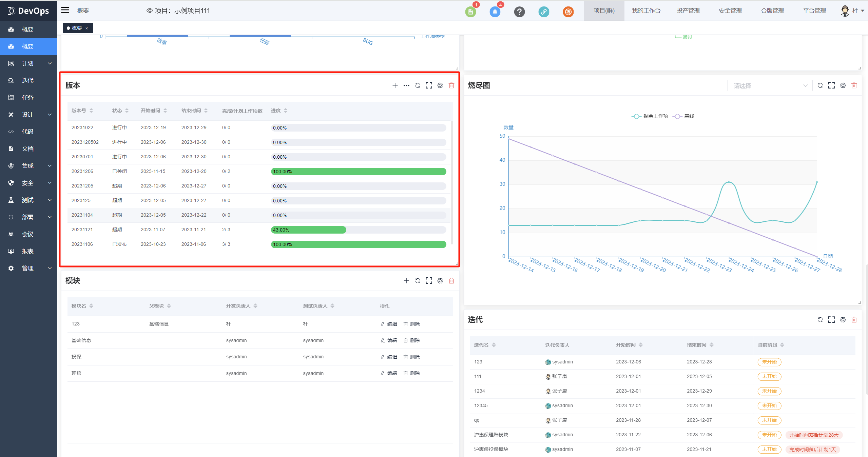Delete the 模块 panel with trash icon

(451, 281)
